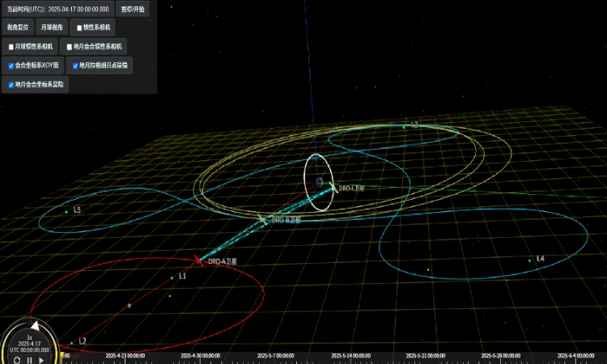Enable the 地月会合惯性系相机 checkbox

(x=70, y=47)
